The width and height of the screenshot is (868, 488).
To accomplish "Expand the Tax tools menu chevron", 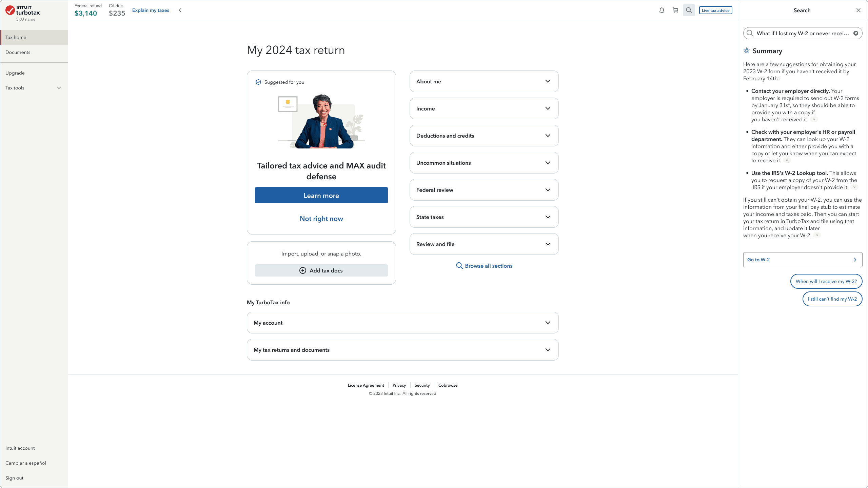I will 59,88.
